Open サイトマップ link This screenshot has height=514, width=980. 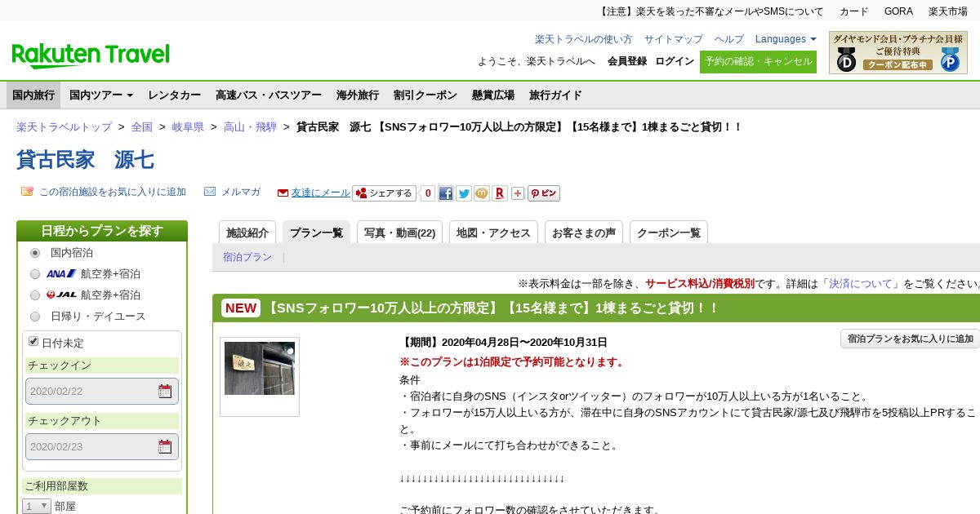tap(674, 39)
